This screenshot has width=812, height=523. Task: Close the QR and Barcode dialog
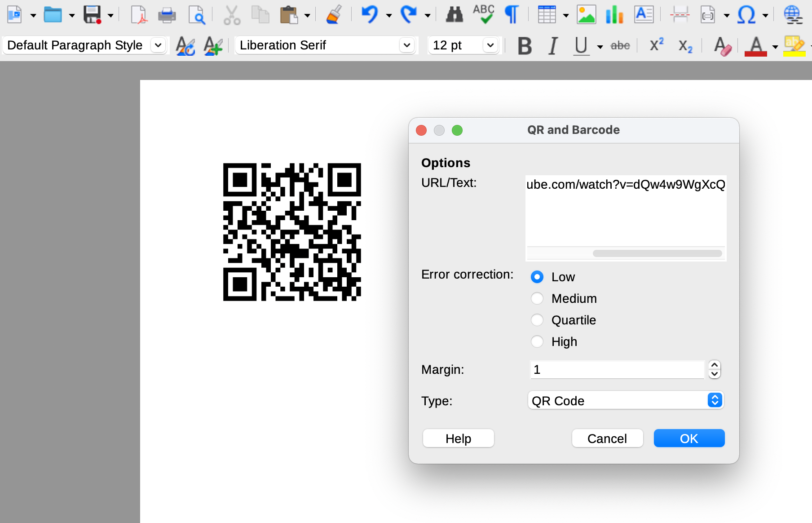click(x=421, y=130)
